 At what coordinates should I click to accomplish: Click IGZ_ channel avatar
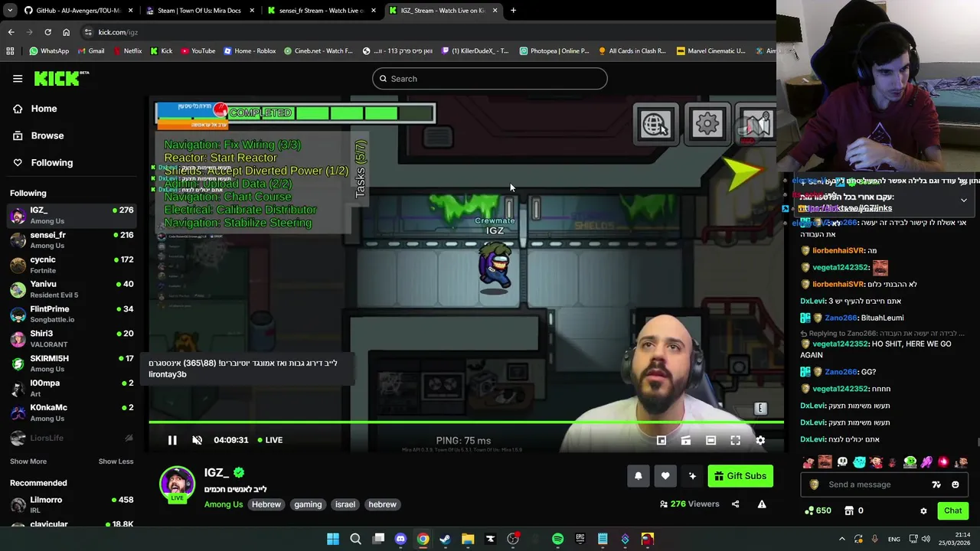click(x=177, y=484)
